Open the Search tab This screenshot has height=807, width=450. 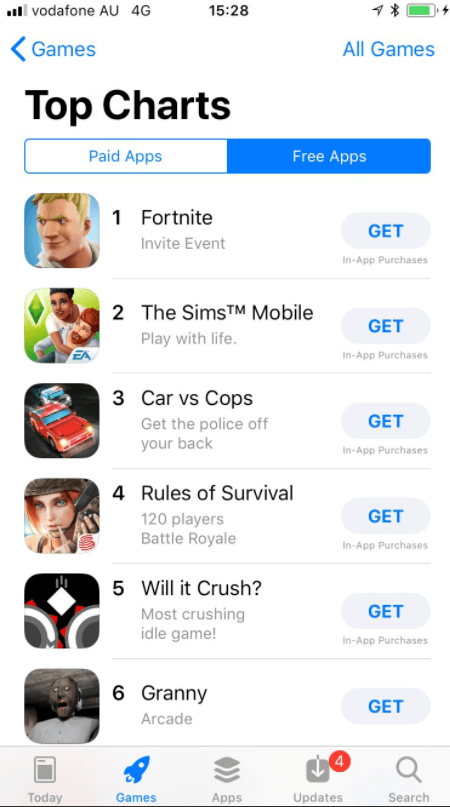coord(409,779)
